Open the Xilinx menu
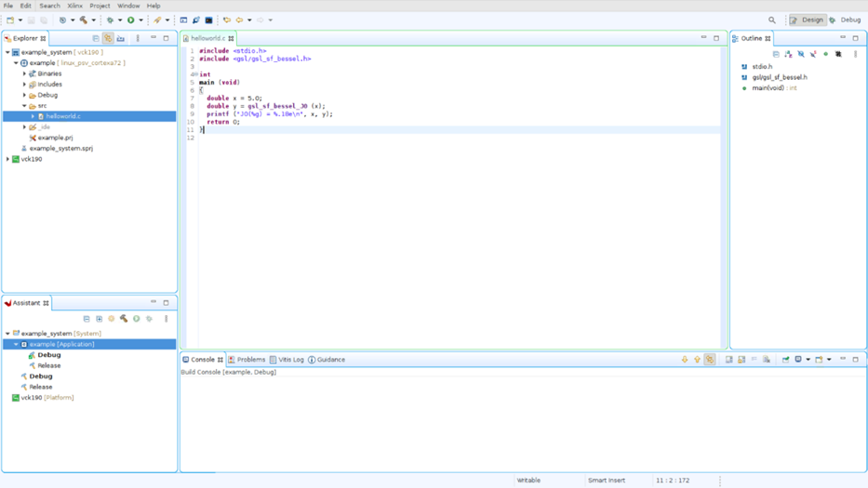This screenshot has width=868, height=488. click(x=74, y=6)
